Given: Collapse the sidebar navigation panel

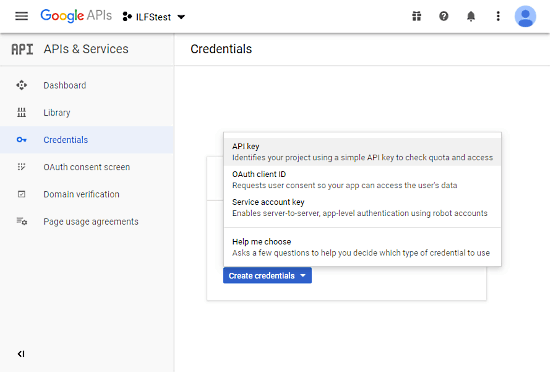Looking at the screenshot, I should pos(21,354).
